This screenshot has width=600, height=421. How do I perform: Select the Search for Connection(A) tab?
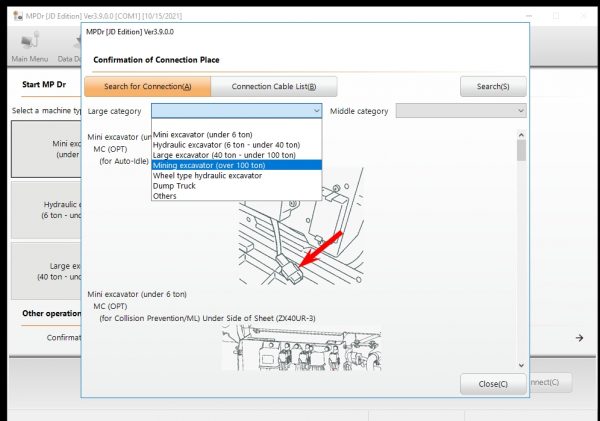tap(147, 86)
